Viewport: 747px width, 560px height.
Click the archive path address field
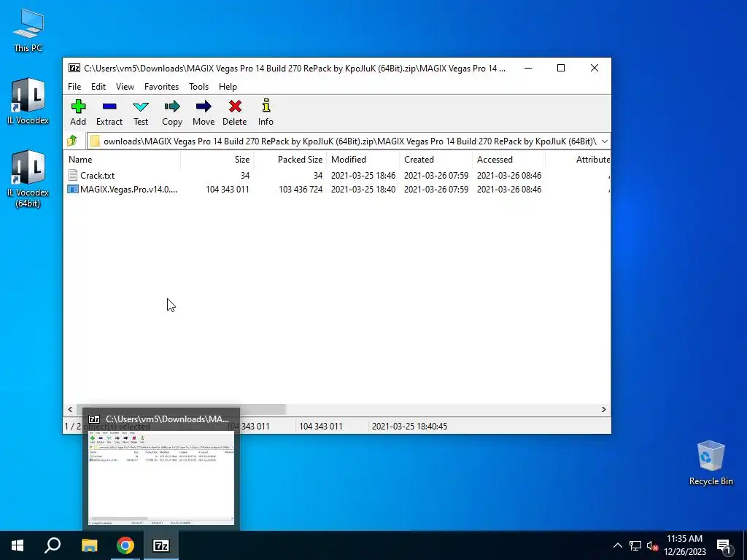349,141
